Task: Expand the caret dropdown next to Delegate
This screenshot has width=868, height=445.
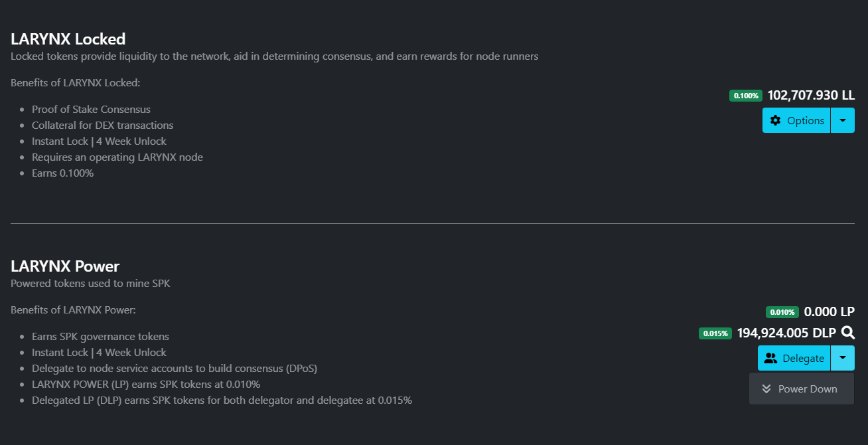Action: click(843, 358)
